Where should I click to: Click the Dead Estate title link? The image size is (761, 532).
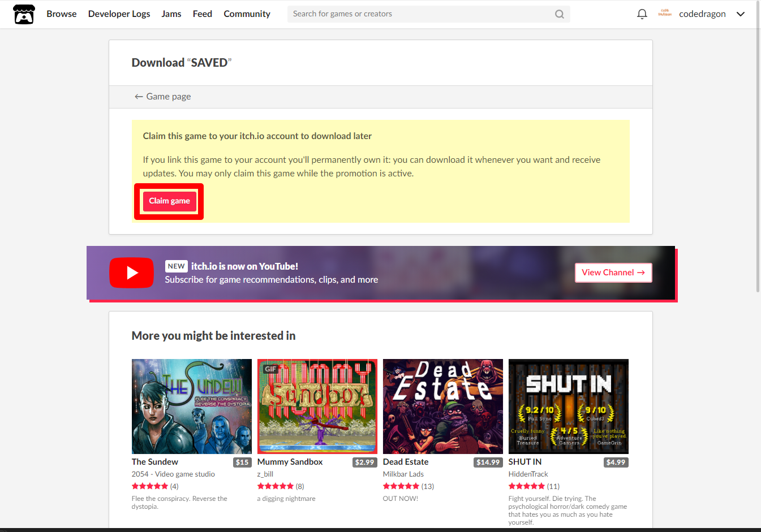pyautogui.click(x=406, y=462)
